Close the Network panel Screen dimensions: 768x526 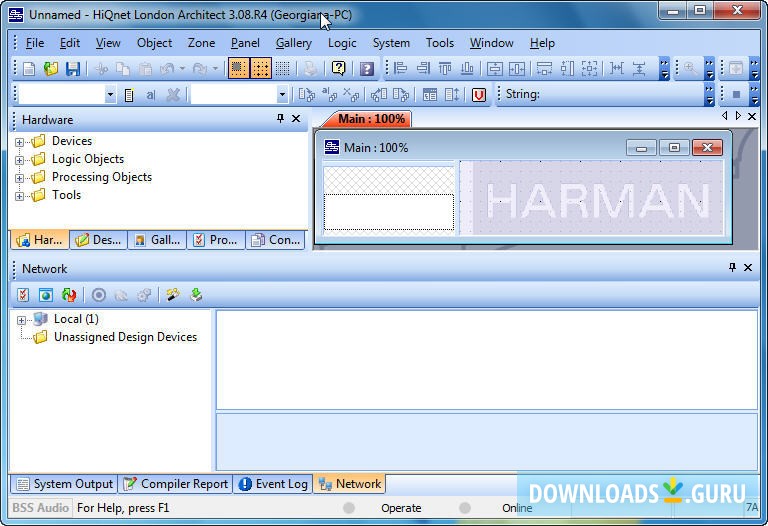(x=748, y=267)
